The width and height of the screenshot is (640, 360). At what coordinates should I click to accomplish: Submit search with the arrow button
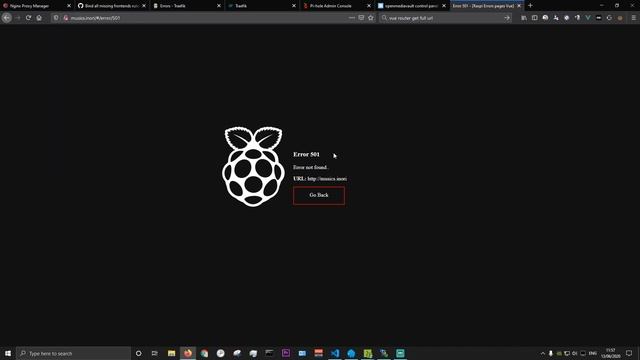tap(507, 18)
